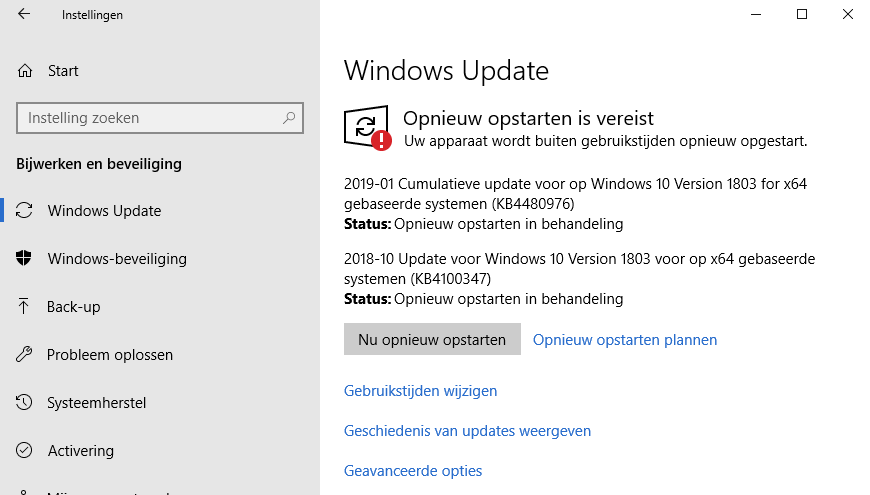The height and width of the screenshot is (495, 870).
Task: Click the search magnifier icon
Action: coord(289,118)
